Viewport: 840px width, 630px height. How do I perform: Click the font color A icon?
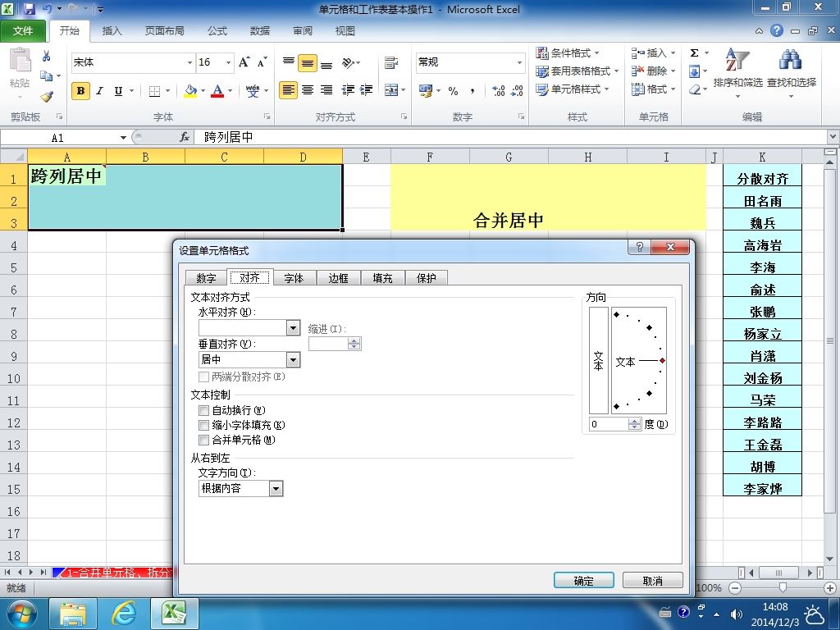[217, 90]
